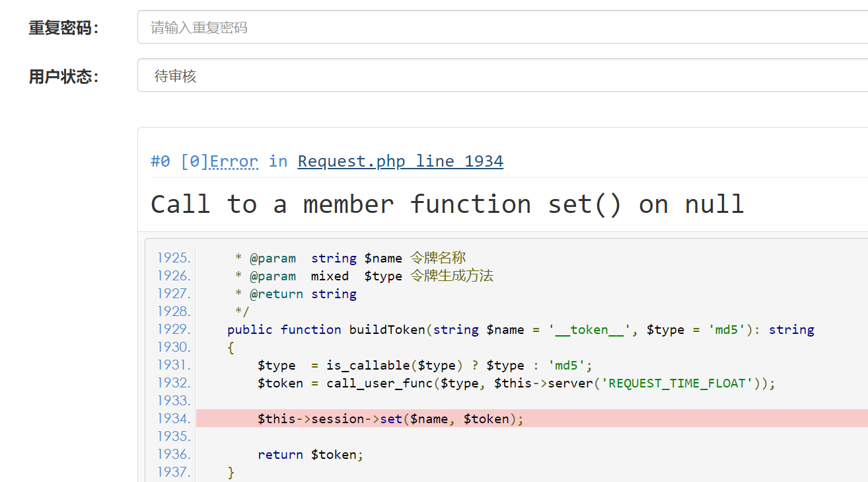
Task: Click the buildToken function declaration line
Action: [x=521, y=329]
